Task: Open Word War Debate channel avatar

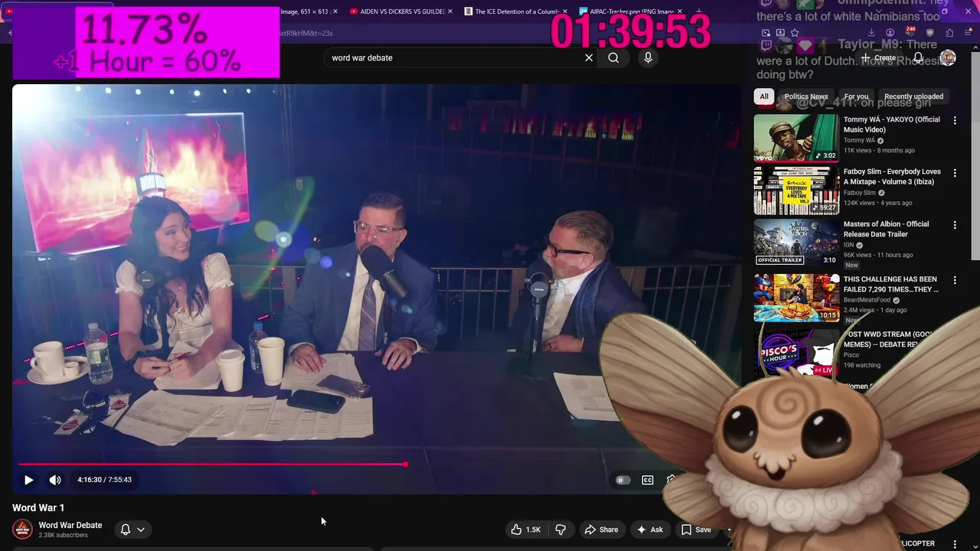Action: (22, 529)
